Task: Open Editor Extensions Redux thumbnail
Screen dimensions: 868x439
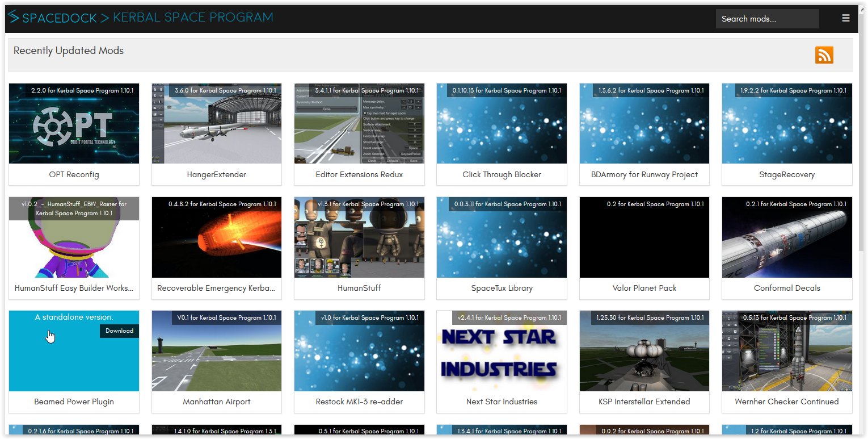Action: [x=359, y=124]
